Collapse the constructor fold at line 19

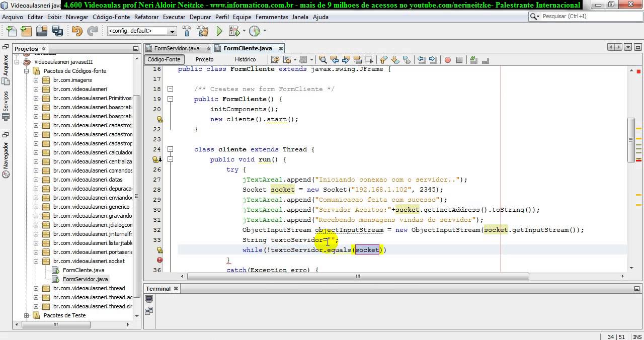click(170, 99)
